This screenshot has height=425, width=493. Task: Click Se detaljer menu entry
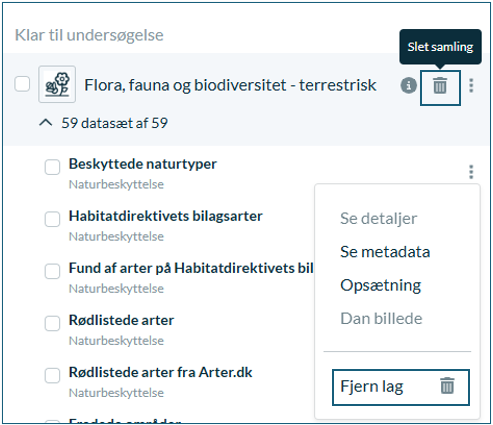click(x=378, y=219)
